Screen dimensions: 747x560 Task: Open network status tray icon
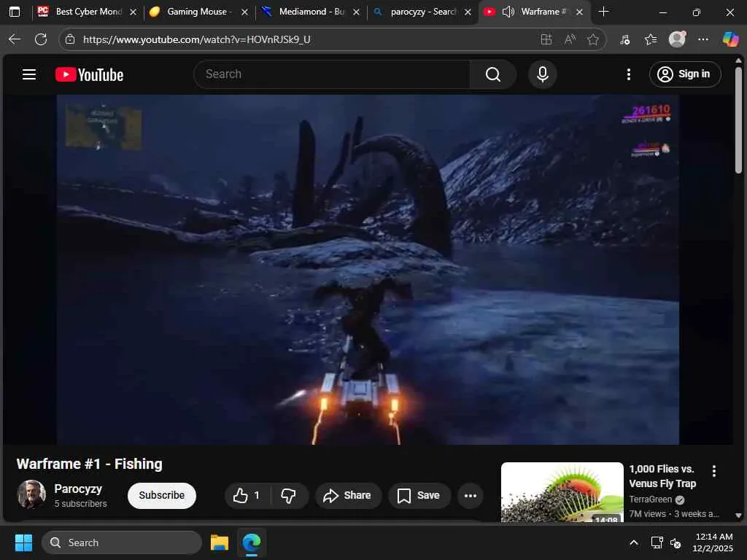[x=657, y=542]
